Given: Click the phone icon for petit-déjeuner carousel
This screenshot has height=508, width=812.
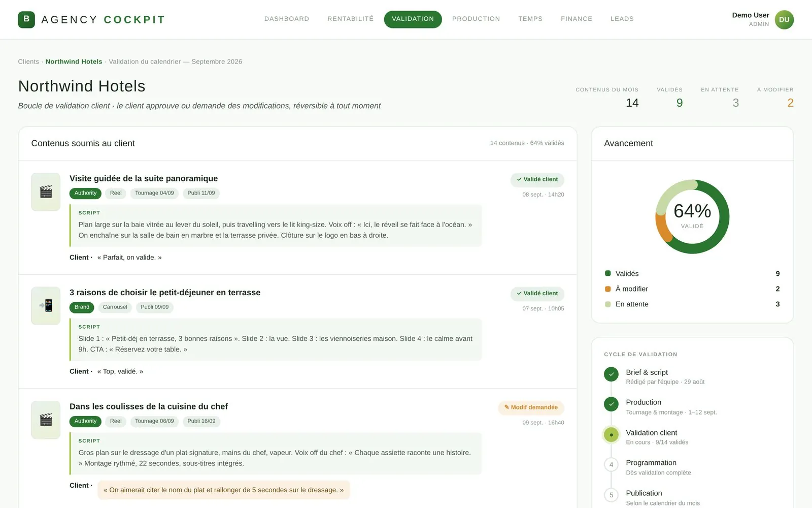Looking at the screenshot, I should [46, 305].
